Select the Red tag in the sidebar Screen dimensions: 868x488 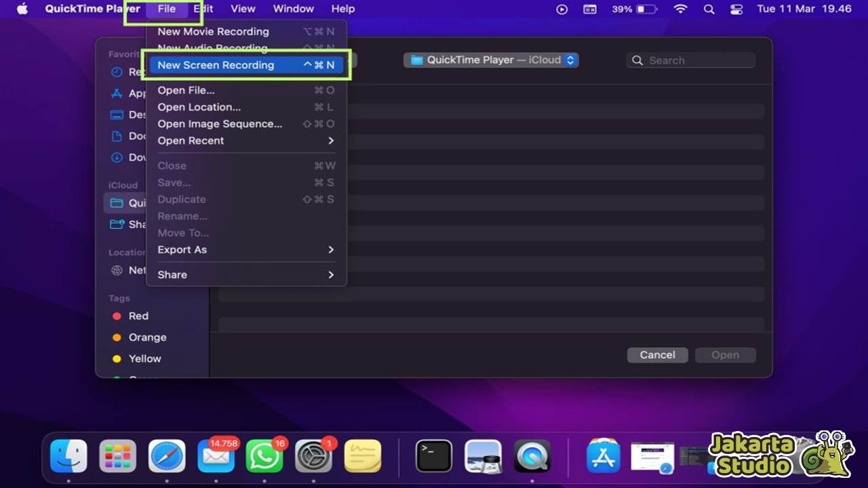point(139,315)
